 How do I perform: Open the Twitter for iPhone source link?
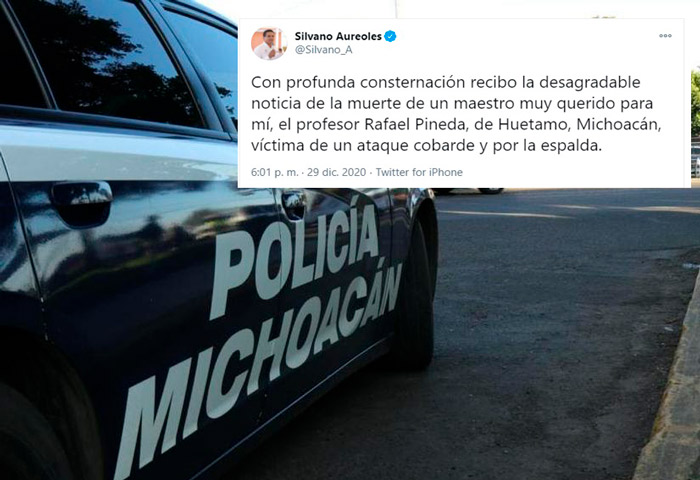coord(419,172)
